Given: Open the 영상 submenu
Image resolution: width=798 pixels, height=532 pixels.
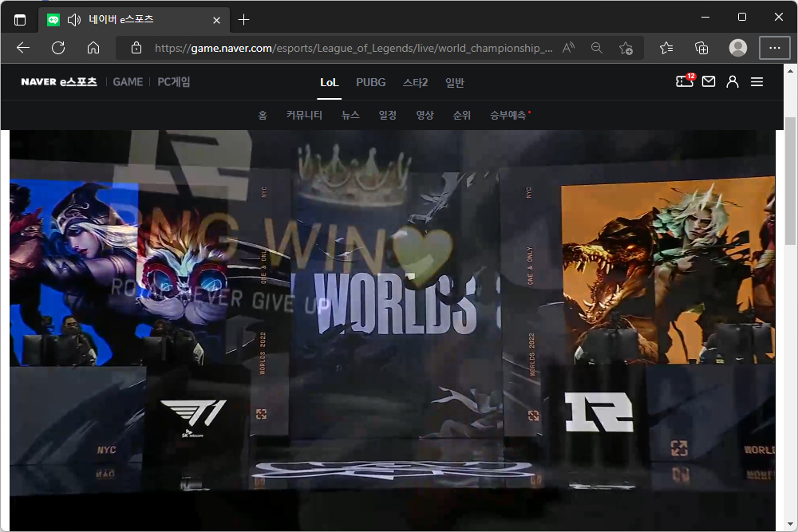Looking at the screenshot, I should 425,116.
